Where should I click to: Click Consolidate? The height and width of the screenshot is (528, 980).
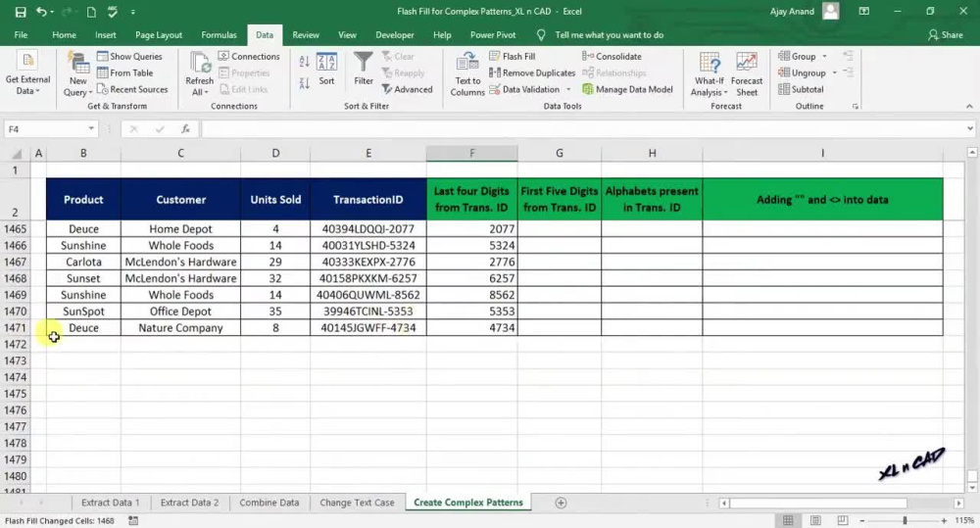coord(612,56)
